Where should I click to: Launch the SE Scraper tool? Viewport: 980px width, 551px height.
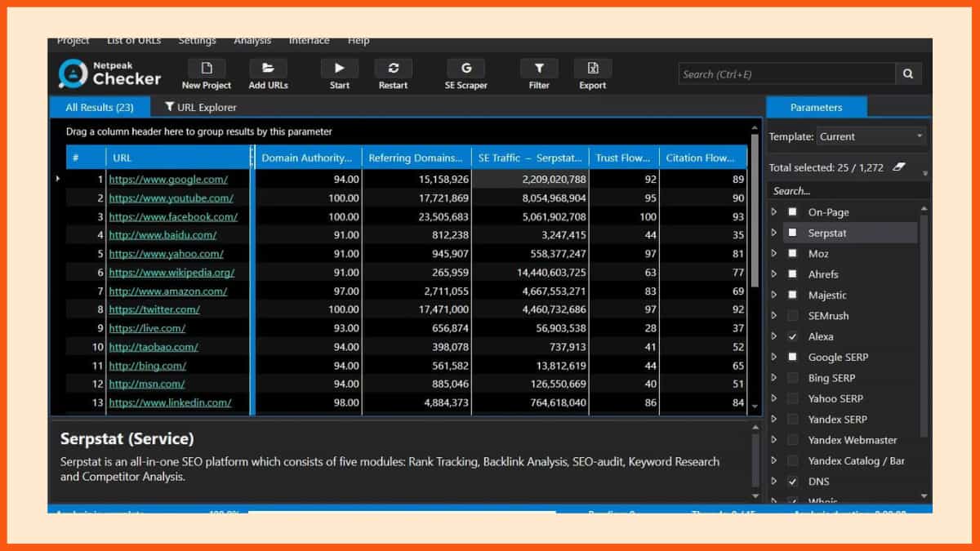click(x=465, y=69)
